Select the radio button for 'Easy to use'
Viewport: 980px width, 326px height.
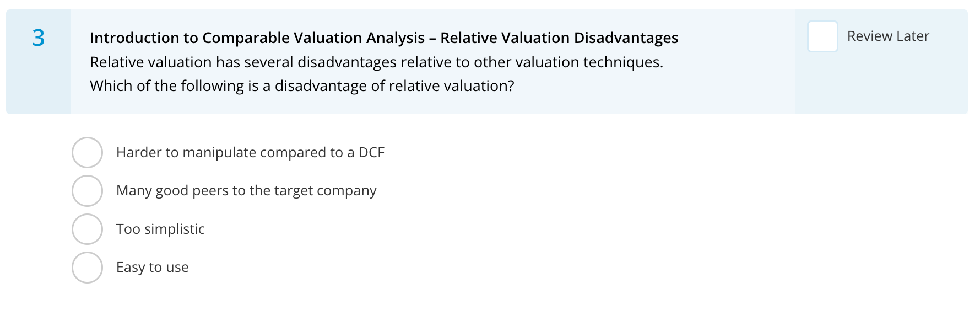point(87,267)
